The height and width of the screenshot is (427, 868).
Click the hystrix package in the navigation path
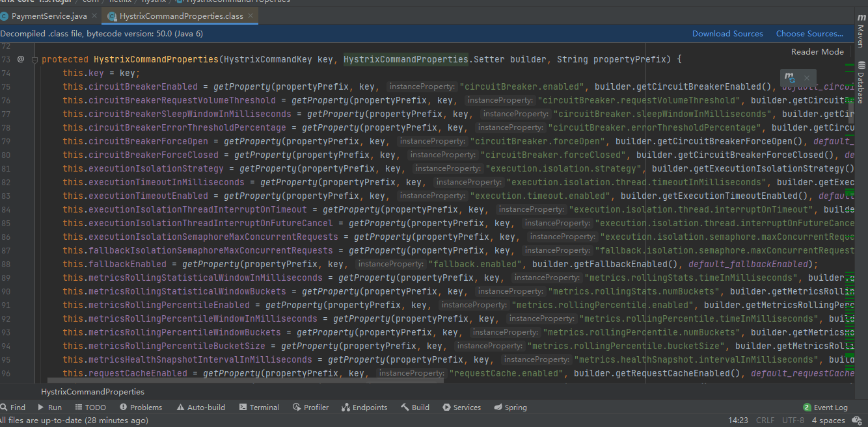tap(154, 1)
